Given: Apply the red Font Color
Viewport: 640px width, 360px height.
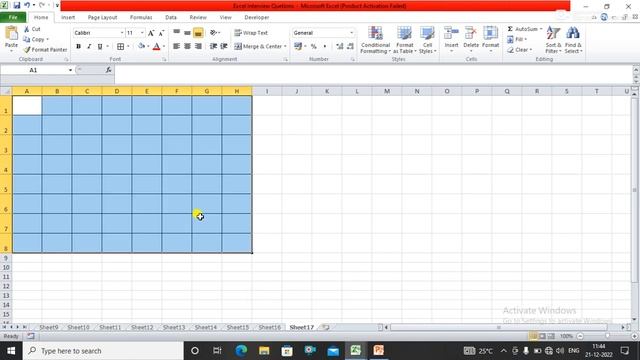Looking at the screenshot, I should 156,47.
